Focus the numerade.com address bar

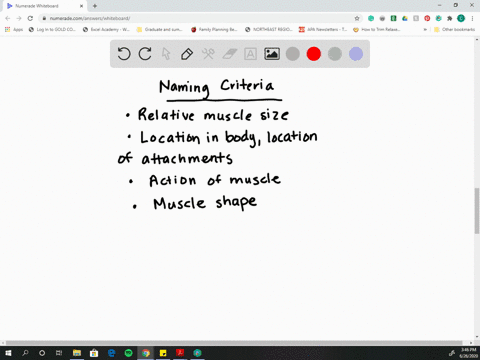[200, 18]
